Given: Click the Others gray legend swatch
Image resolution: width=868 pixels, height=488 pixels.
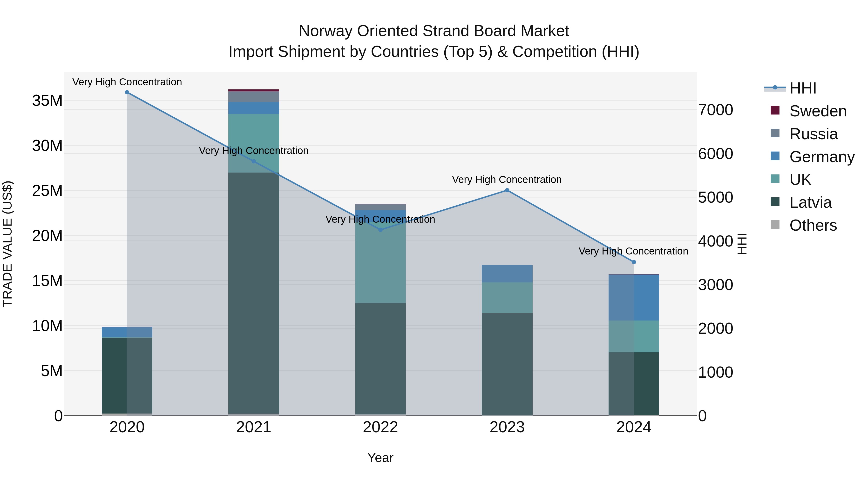Looking at the screenshot, I should (x=775, y=224).
